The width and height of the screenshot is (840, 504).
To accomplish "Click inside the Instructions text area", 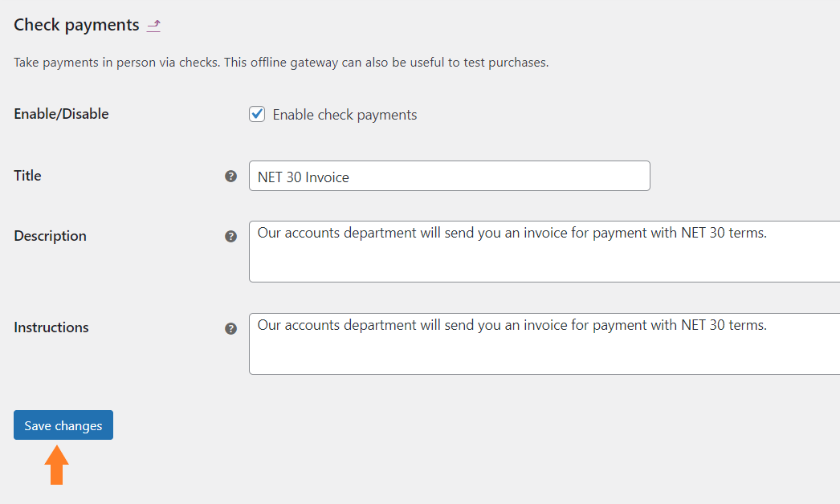I will pos(544,343).
